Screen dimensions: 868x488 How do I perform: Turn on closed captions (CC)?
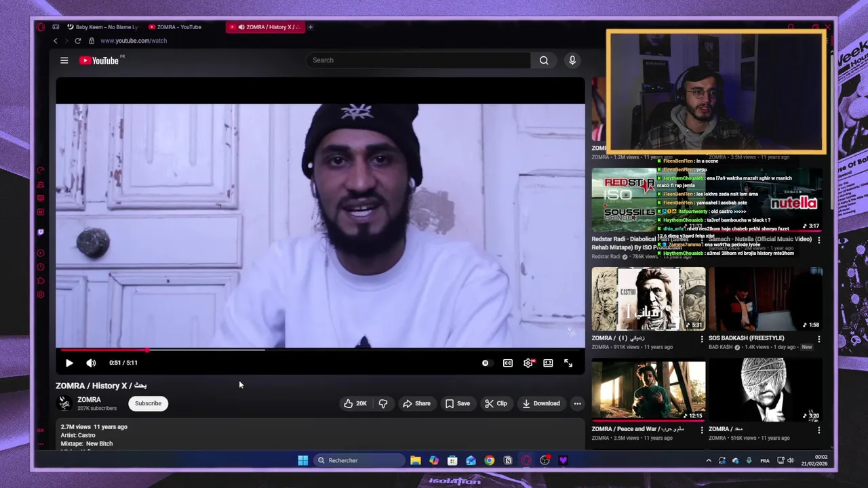point(508,363)
